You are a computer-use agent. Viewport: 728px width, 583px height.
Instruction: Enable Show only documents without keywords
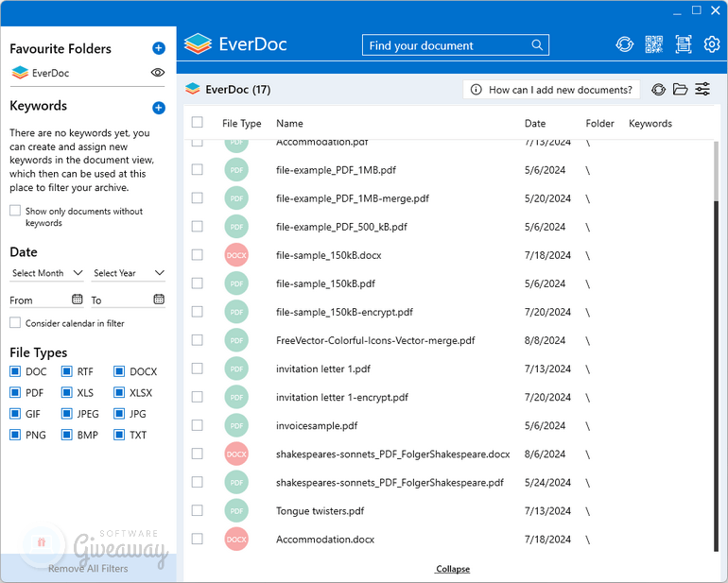tap(15, 211)
